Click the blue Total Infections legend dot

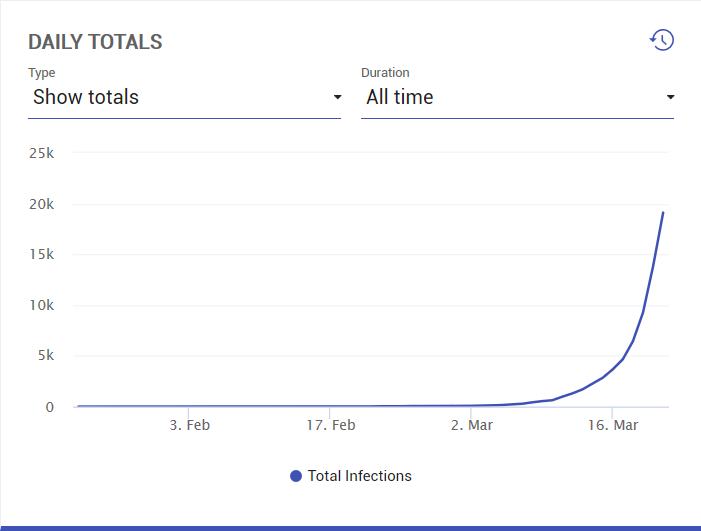pyautogui.click(x=296, y=476)
